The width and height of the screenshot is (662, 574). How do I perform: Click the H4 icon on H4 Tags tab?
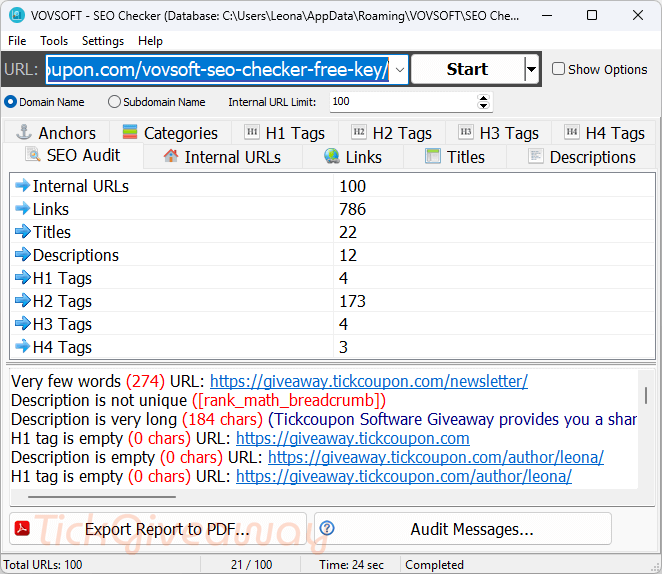coord(572,132)
